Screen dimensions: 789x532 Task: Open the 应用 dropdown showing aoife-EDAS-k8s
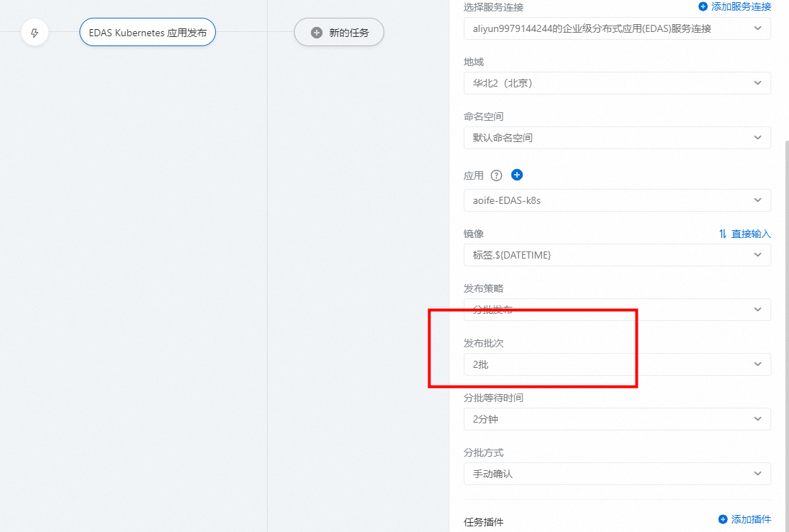[617, 200]
